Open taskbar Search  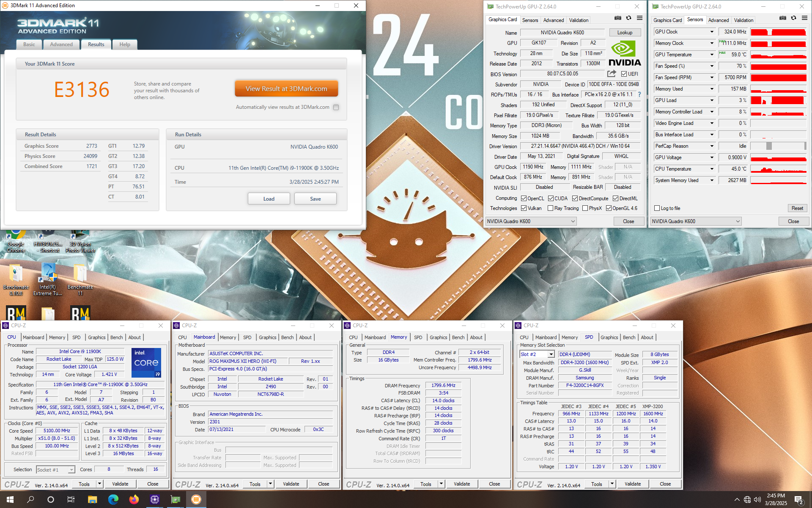pyautogui.click(x=30, y=500)
